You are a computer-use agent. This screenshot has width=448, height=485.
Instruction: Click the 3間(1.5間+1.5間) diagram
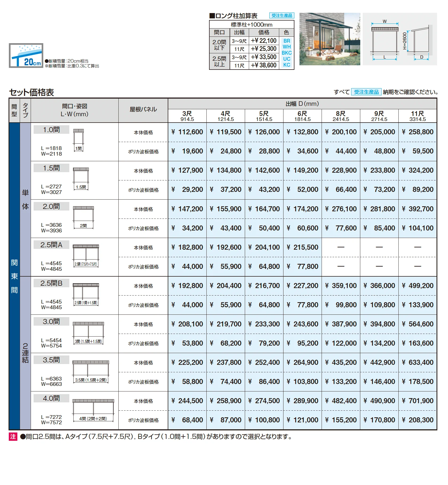(x=88, y=333)
